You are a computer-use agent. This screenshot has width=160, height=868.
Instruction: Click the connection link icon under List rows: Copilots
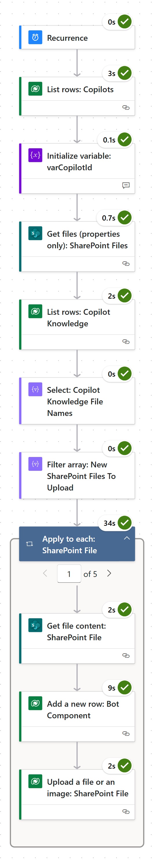126,108
